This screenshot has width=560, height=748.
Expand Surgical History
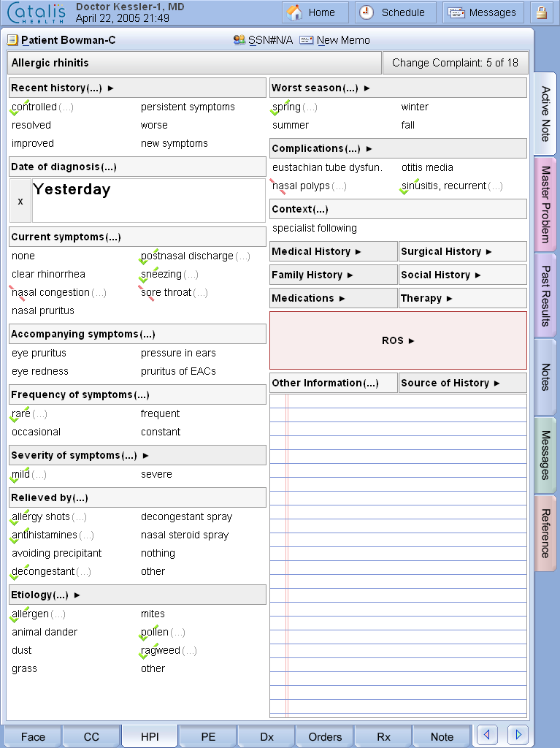tap(463, 251)
